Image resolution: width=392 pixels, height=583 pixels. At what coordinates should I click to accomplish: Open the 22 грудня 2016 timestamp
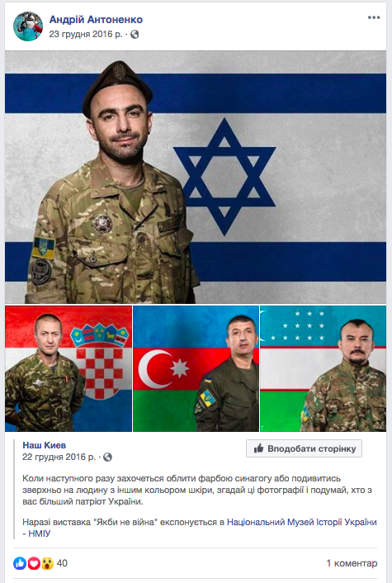(59, 457)
